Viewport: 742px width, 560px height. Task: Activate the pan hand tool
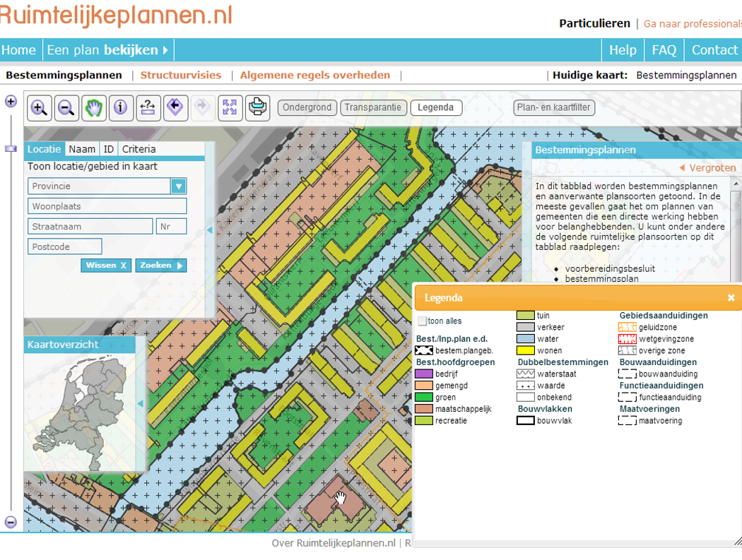(94, 108)
